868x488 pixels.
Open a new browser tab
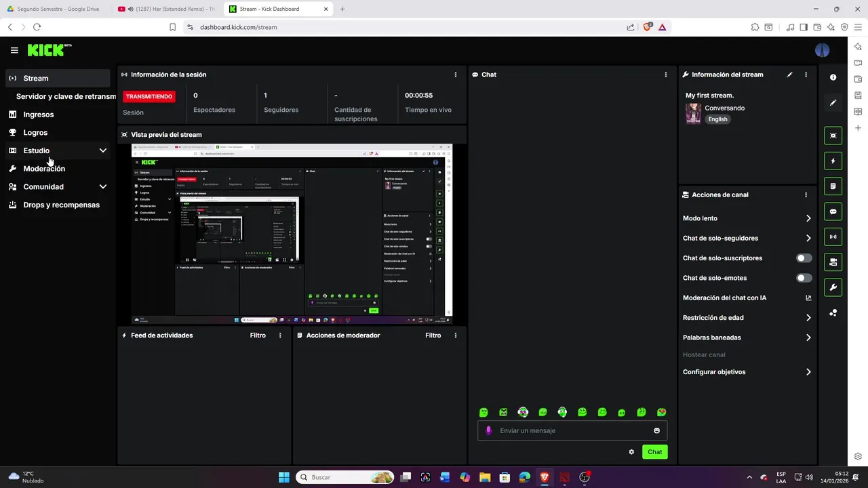click(x=342, y=9)
